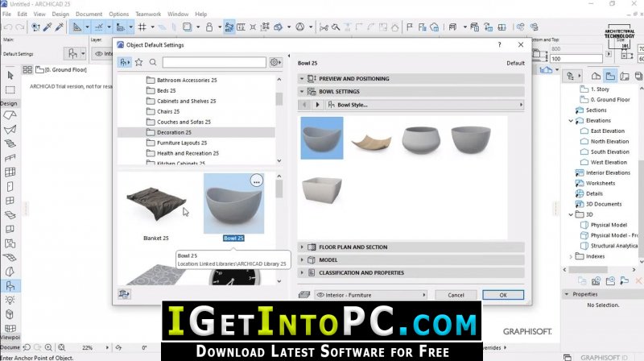
Task: Click the search magnifier icon in dialog
Action: tap(153, 62)
